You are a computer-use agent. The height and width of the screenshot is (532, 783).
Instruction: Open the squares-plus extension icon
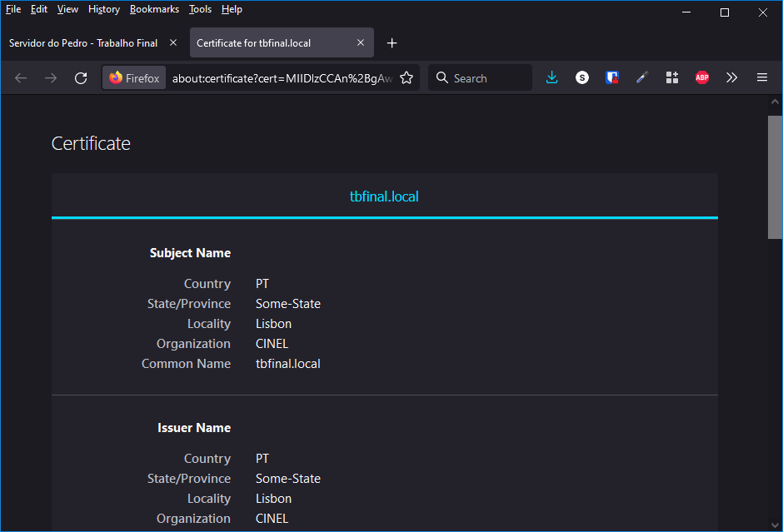[x=672, y=77]
